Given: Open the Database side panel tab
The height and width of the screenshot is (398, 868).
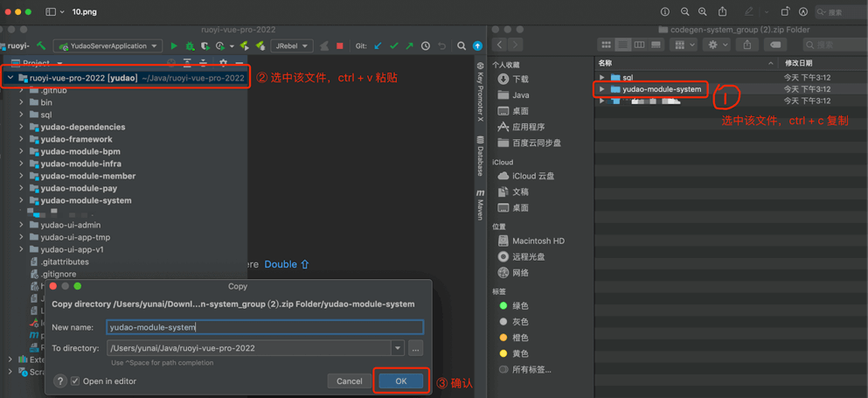Looking at the screenshot, I should 480,156.
